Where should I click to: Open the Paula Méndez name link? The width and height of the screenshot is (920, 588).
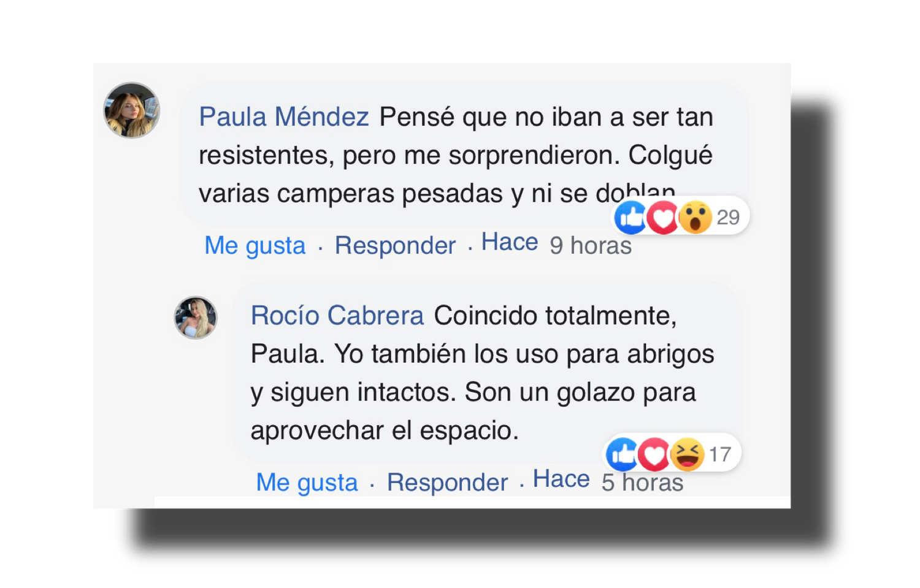point(284,116)
